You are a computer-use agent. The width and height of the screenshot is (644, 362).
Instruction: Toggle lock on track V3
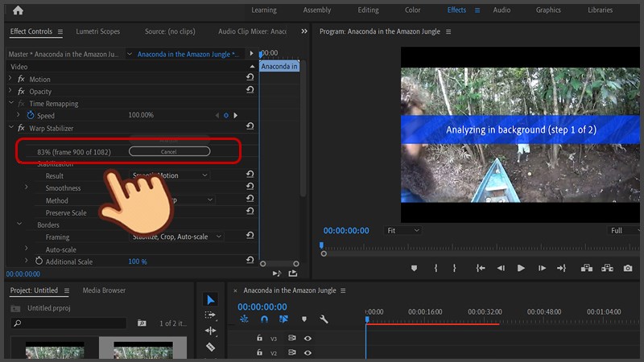(x=259, y=339)
